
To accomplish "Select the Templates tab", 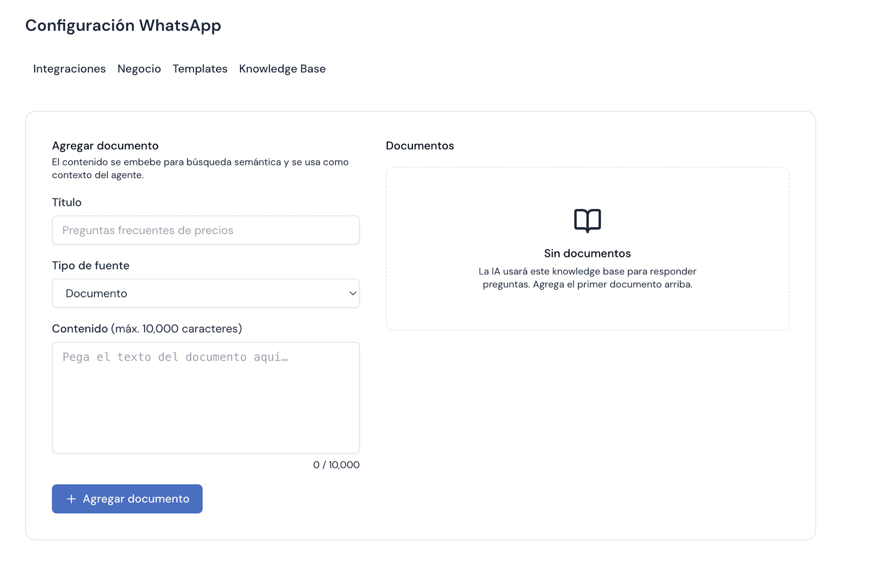I will pos(200,69).
